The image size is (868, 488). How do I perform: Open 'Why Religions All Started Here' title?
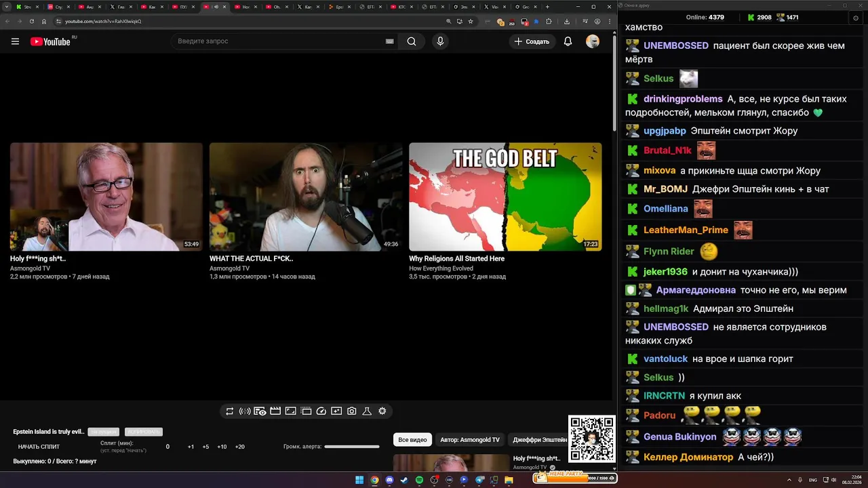[456, 258]
